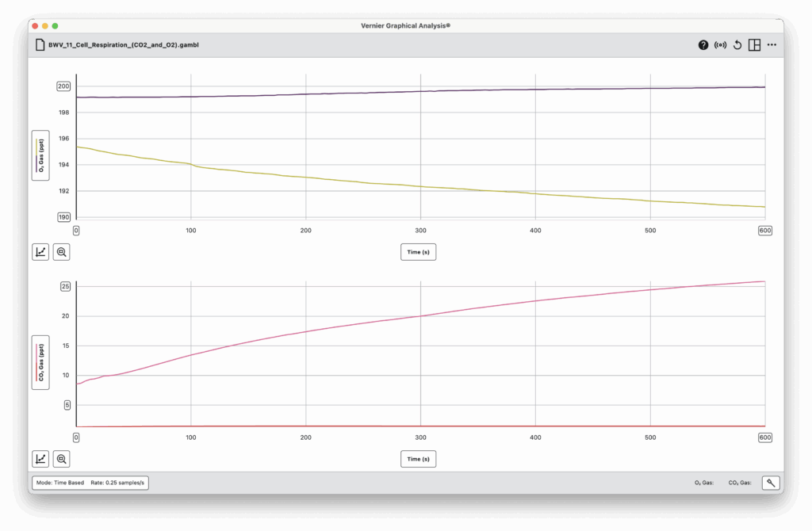The height and width of the screenshot is (531, 812).
Task: Open the help question mark icon
Action: coord(703,45)
